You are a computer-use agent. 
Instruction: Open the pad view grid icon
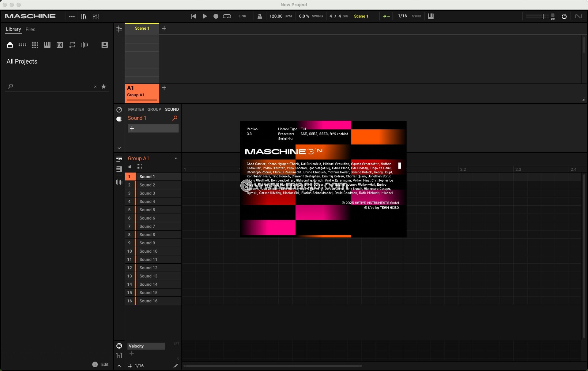pyautogui.click(x=139, y=167)
